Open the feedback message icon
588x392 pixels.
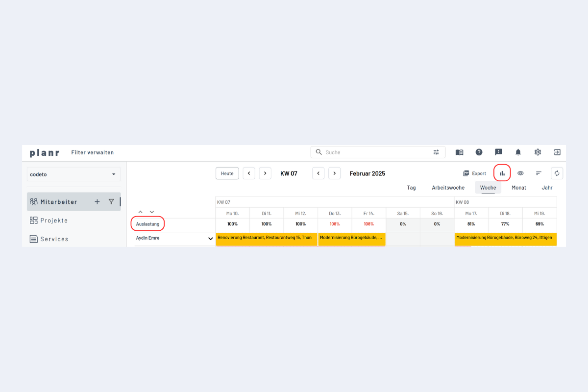tap(498, 152)
